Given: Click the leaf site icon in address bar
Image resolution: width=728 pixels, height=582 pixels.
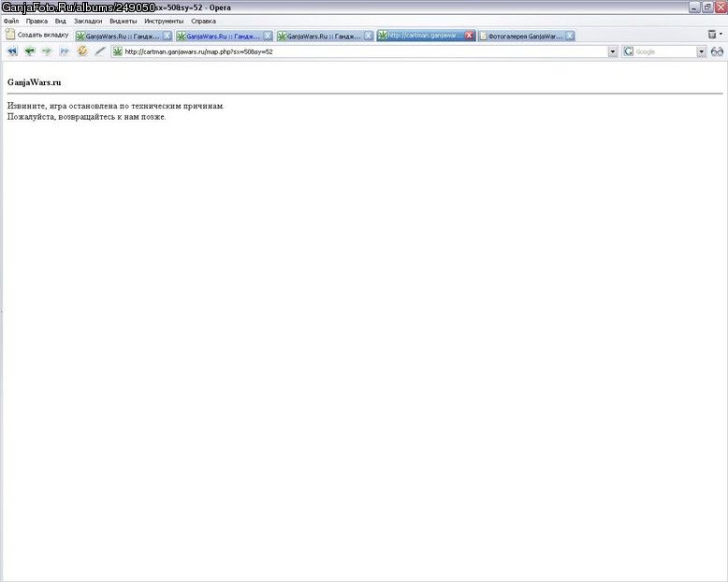Looking at the screenshot, I should coord(118,51).
